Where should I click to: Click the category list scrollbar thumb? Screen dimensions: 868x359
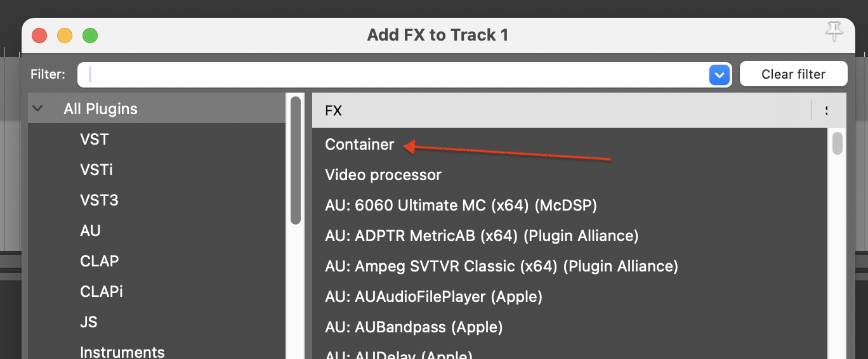tap(296, 160)
